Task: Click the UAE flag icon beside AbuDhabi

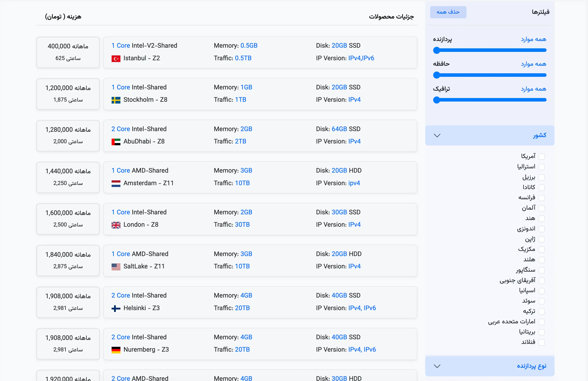Action: [116, 142]
